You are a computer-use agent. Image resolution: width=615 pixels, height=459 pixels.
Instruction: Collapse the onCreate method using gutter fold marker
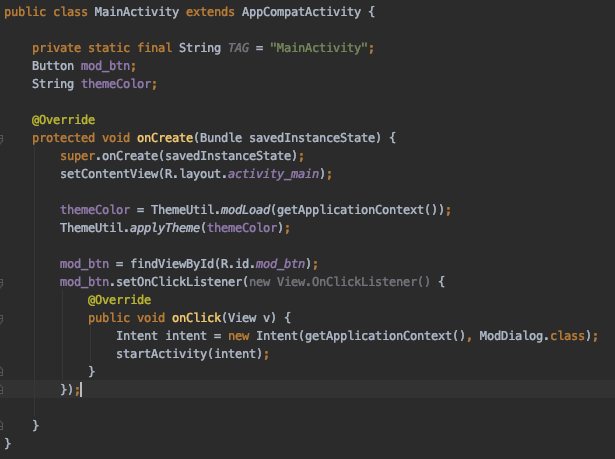[x=1, y=138]
